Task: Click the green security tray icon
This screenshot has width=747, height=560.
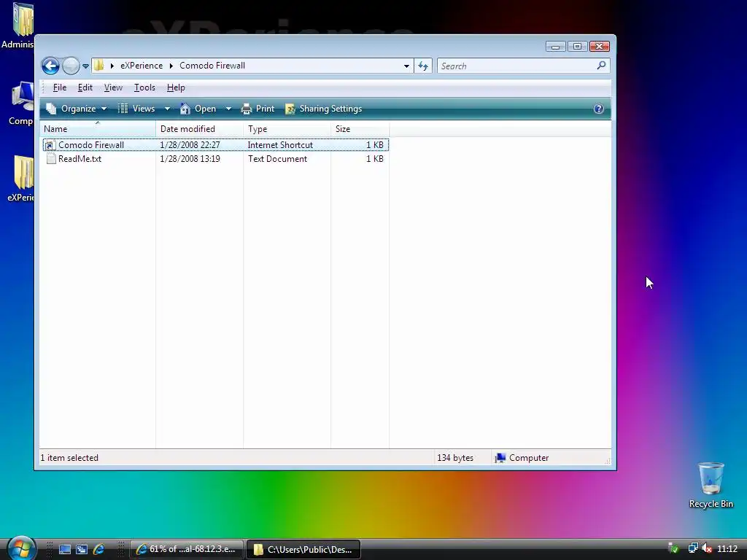Action: [x=673, y=548]
